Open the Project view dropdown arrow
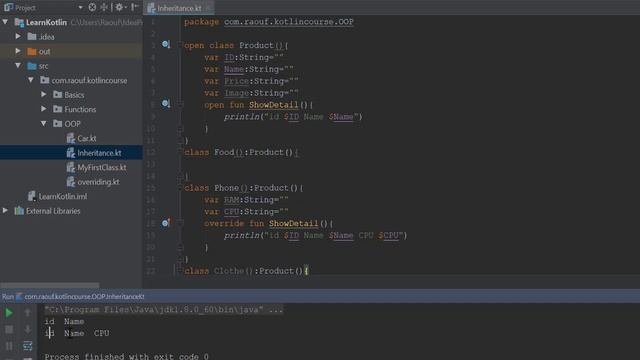This screenshot has height=360, width=640. click(x=80, y=8)
